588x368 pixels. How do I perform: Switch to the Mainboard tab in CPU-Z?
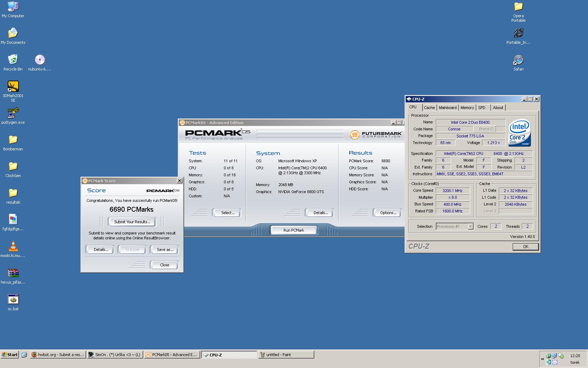click(448, 108)
